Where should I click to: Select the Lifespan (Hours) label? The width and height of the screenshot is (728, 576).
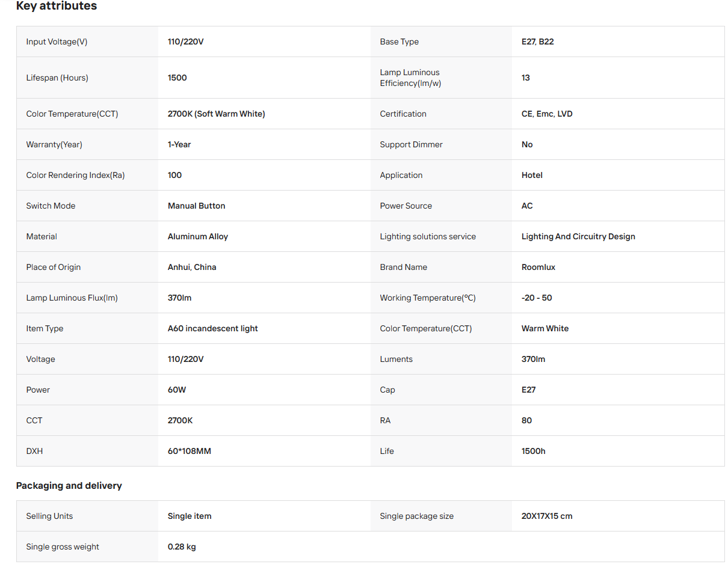(57, 78)
